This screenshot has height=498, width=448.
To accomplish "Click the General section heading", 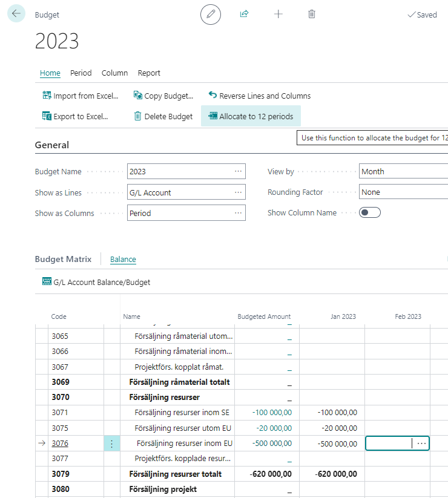I will click(x=52, y=145).
